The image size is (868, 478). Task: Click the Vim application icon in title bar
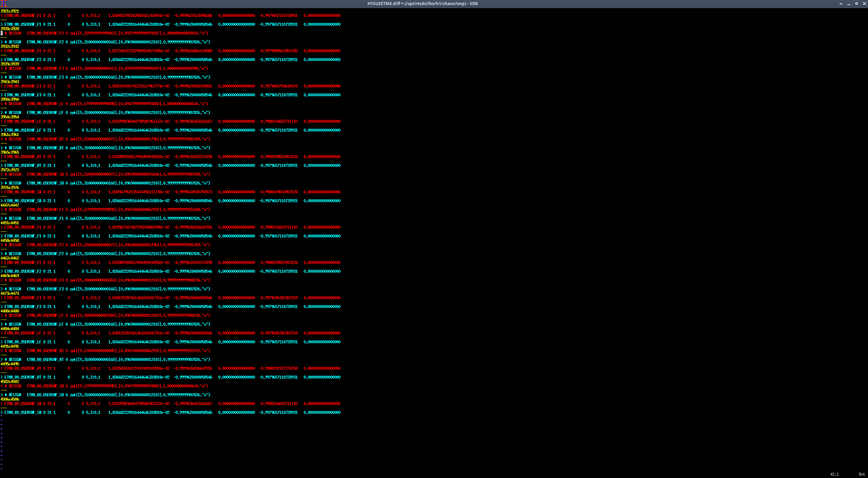(x=4, y=4)
